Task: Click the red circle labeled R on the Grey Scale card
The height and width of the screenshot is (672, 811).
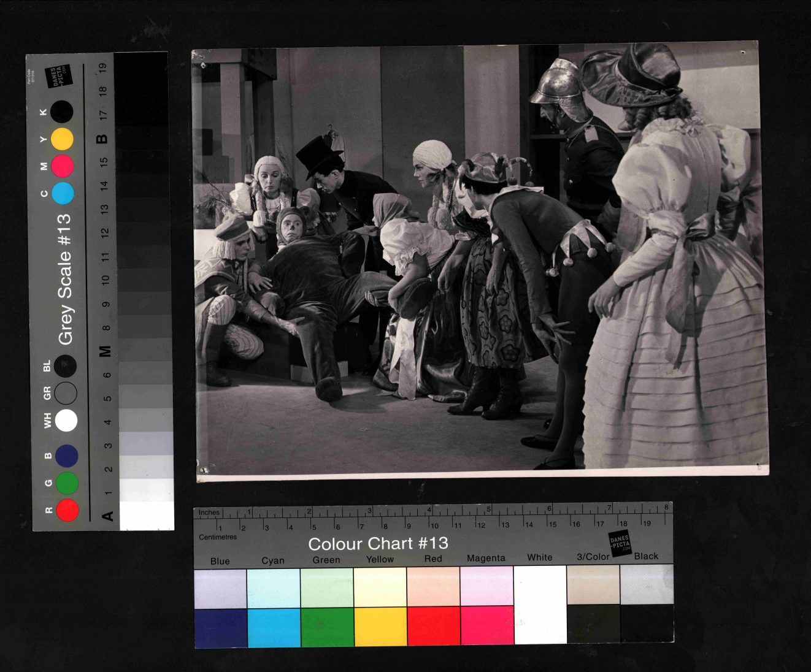Action: pyautogui.click(x=67, y=510)
